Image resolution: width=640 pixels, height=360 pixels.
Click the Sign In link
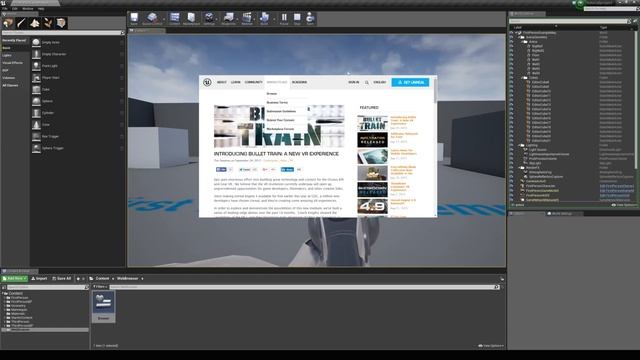tap(354, 82)
